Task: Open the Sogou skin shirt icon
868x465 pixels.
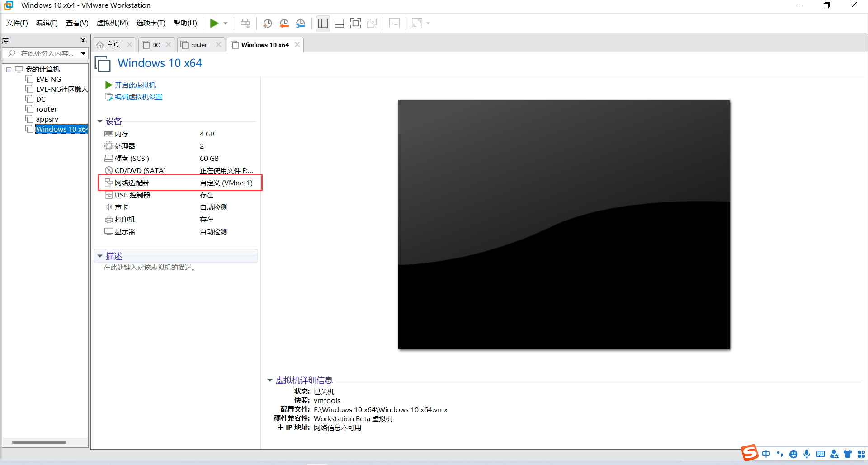Action: [848, 454]
